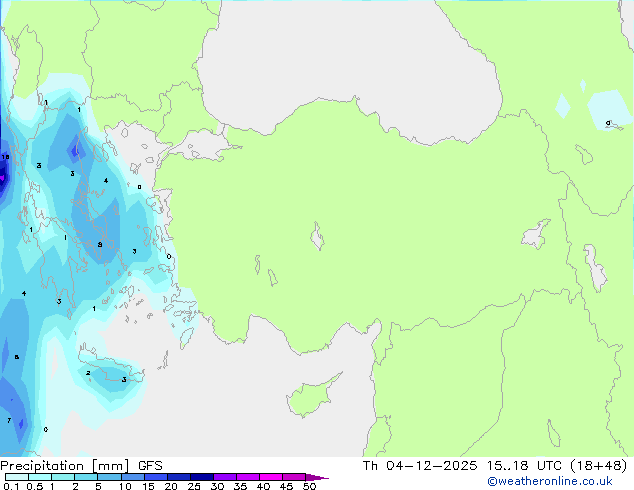Click the 25–30 mm navy legend swatch

click(202, 477)
